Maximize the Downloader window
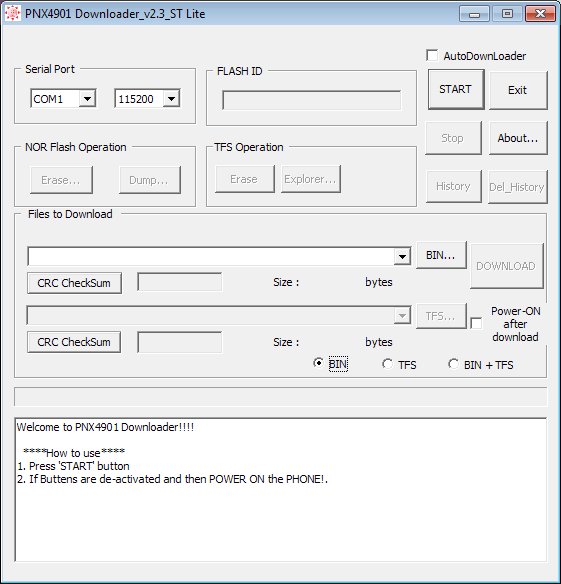 point(507,14)
